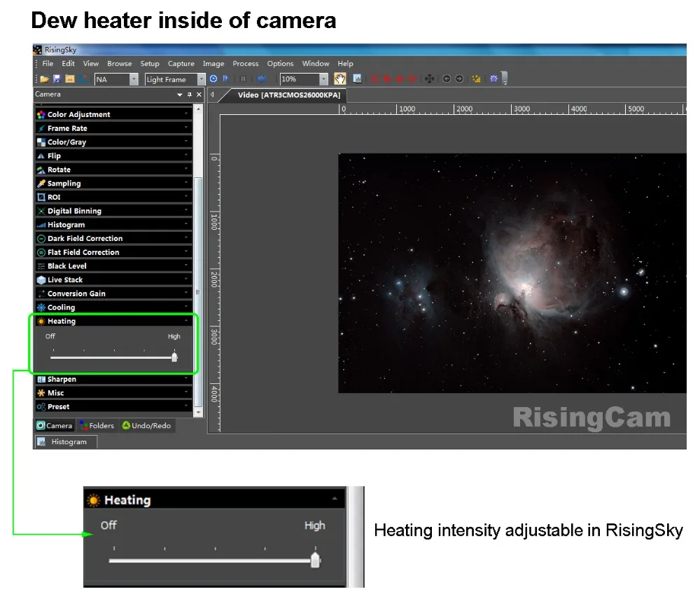Click the clock icon beside Light Frame
700x606 pixels.
coord(213,79)
